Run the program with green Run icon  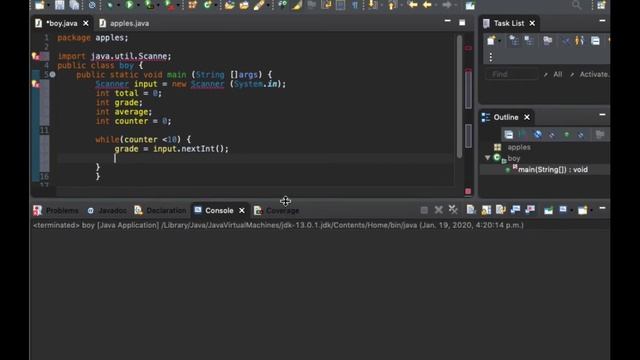tap(129, 5)
